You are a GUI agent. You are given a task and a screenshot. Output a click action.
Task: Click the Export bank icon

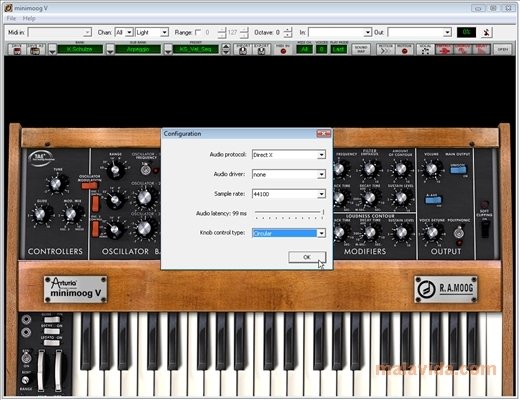(262, 49)
